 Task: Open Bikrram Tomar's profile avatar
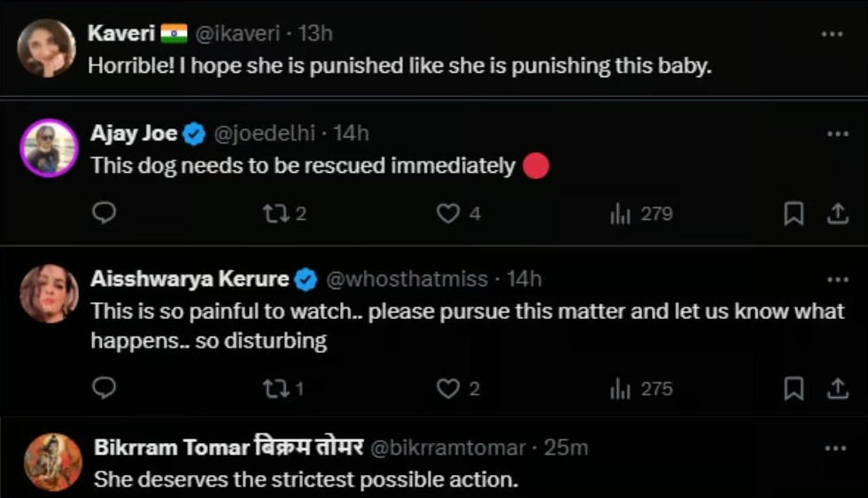pos(52,463)
